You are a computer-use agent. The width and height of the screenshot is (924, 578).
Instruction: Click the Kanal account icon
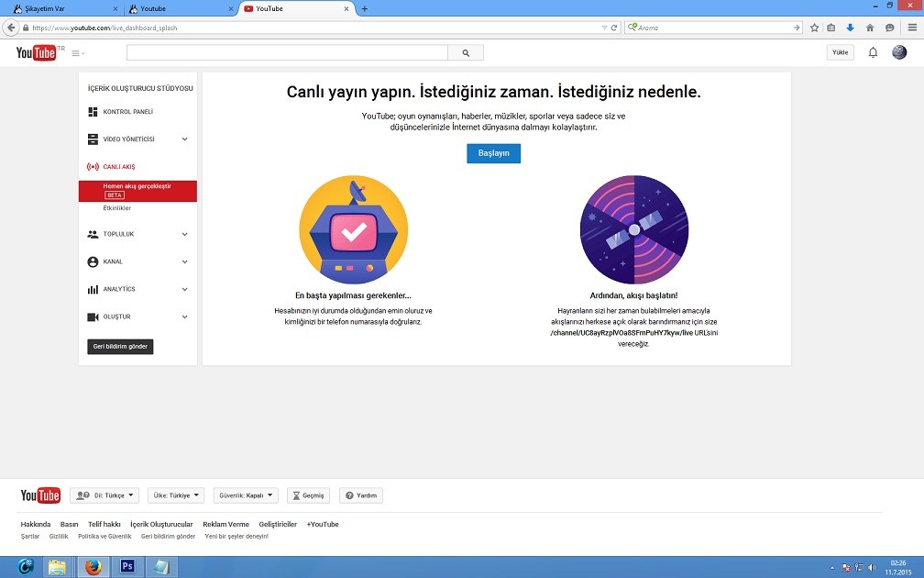coord(93,261)
